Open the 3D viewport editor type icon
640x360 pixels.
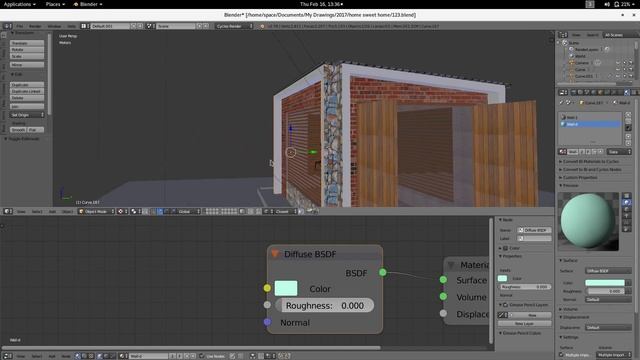coord(7,211)
